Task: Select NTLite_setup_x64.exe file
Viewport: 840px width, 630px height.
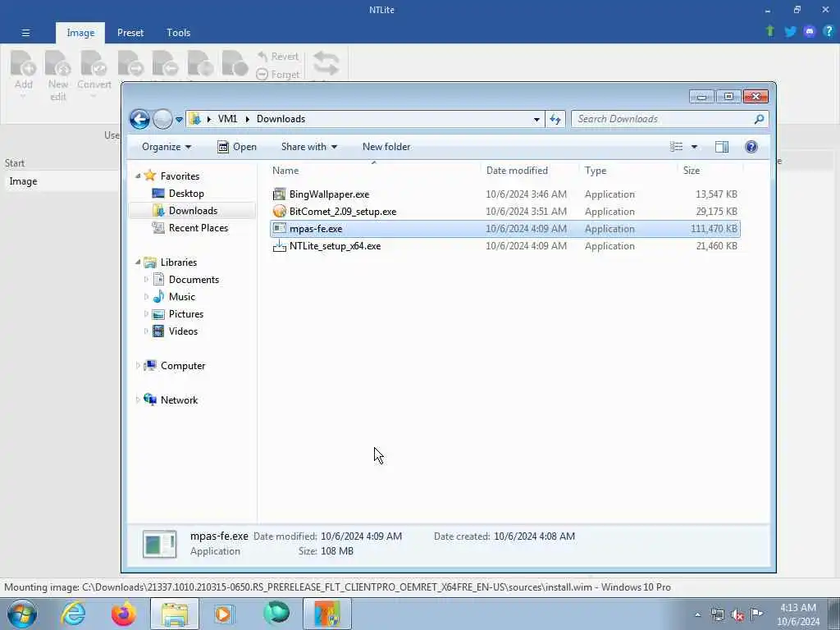Action: coord(505,246)
